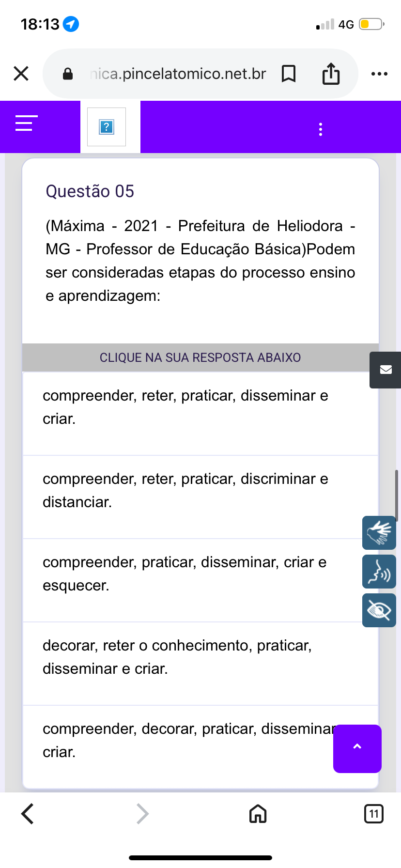Close the browser tab with X
The height and width of the screenshot is (868, 401).
click(x=21, y=74)
